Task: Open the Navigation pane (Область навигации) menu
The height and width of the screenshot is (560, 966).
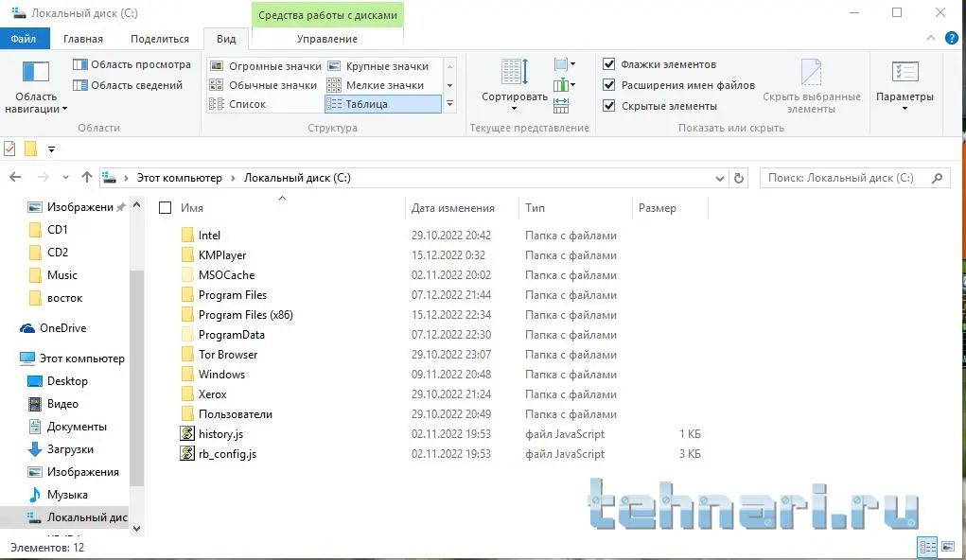Action: click(36, 88)
